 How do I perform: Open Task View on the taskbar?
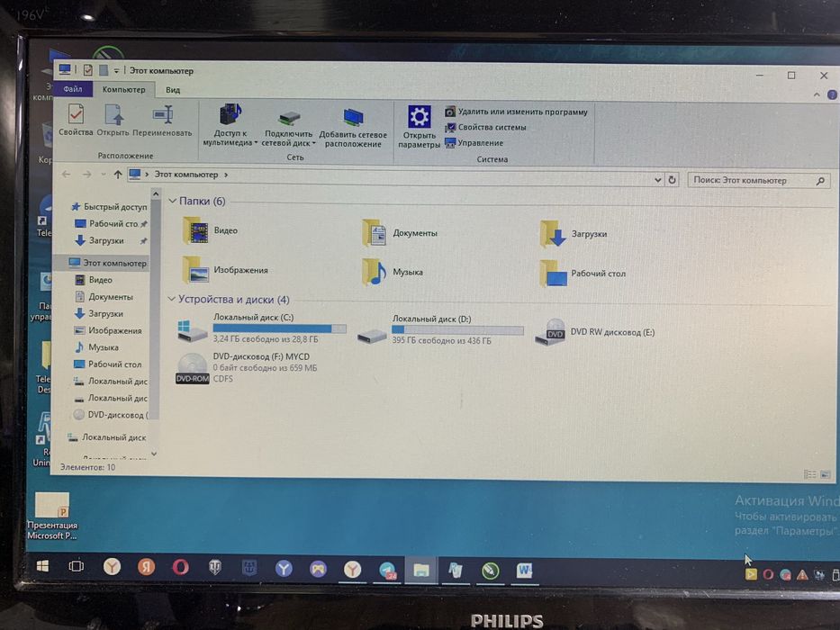(76, 566)
